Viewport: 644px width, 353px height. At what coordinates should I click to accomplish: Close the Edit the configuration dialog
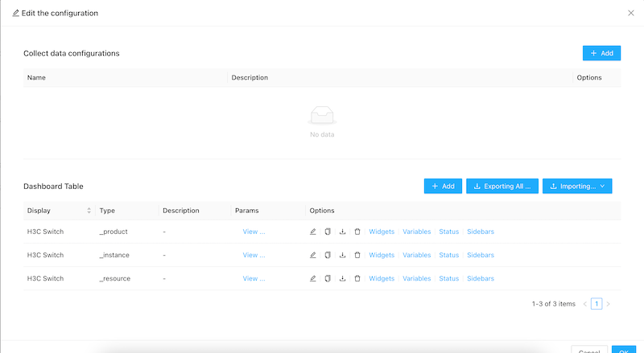(630, 13)
